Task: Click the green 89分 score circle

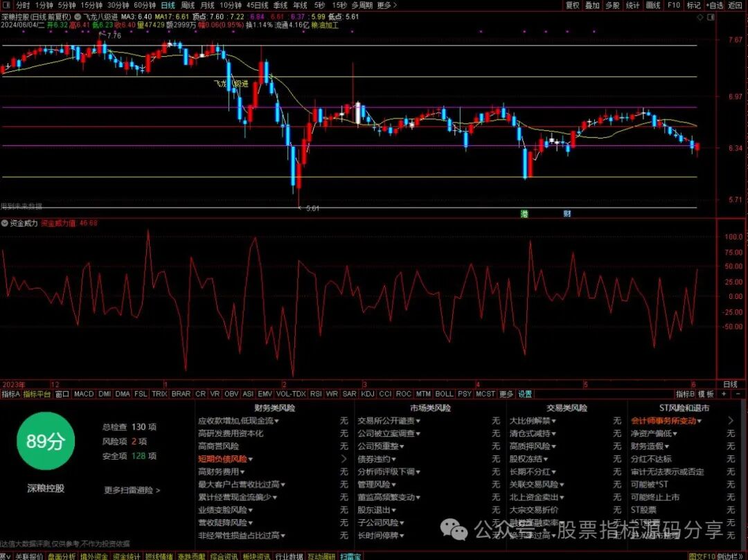Action: (x=45, y=441)
